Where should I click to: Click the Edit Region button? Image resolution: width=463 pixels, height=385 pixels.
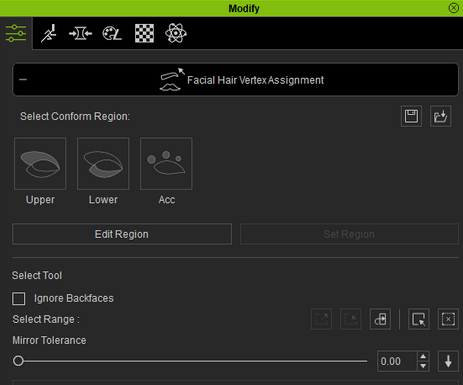[122, 234]
